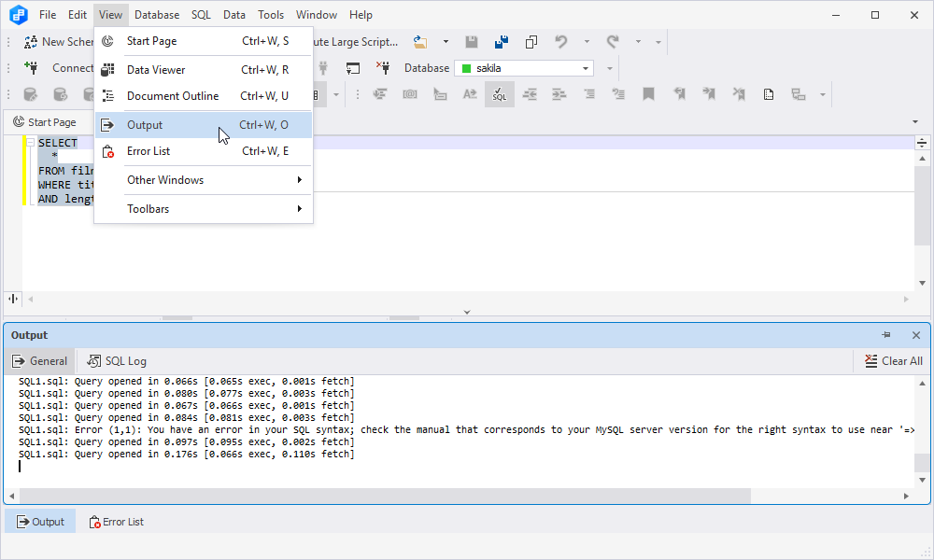The image size is (934, 560).
Task: Click the Undo arrow icon
Action: pos(560,42)
